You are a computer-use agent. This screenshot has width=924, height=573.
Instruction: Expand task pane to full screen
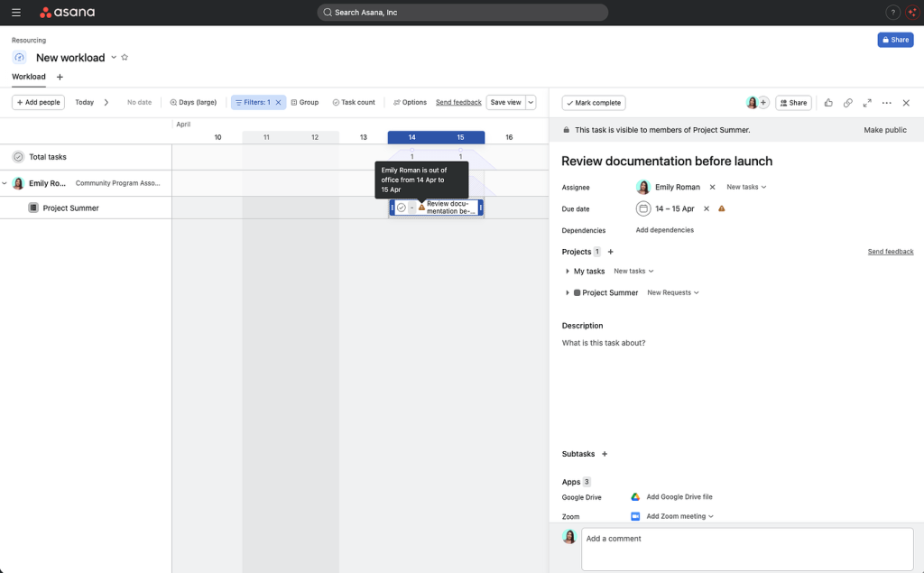[x=867, y=103]
